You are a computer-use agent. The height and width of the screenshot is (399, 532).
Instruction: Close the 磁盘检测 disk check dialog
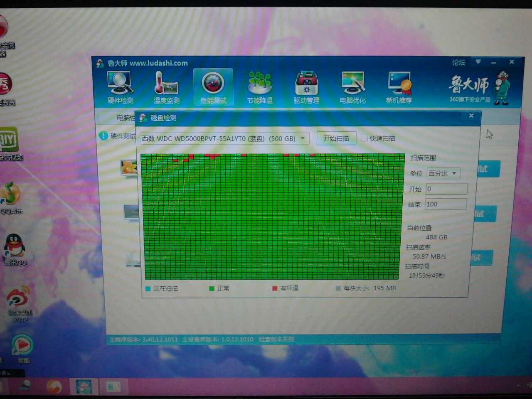471,116
